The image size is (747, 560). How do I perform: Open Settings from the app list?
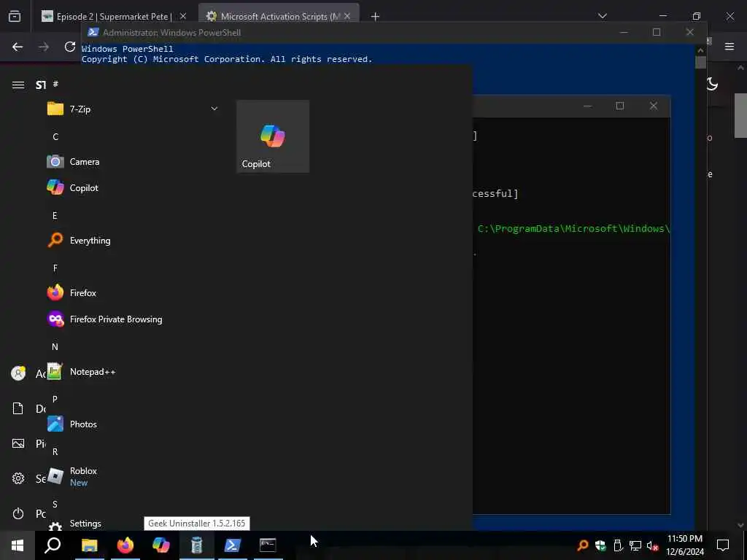[132, 524]
